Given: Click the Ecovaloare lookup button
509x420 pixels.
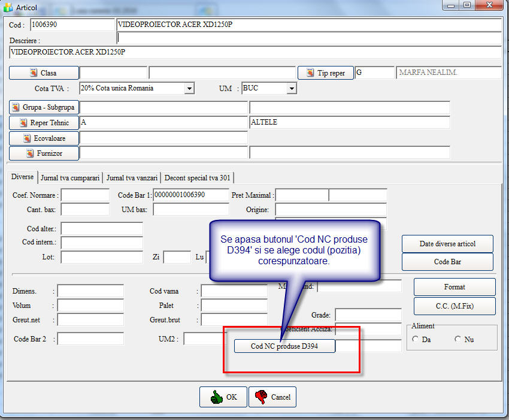Looking at the screenshot, I should tap(44, 138).
